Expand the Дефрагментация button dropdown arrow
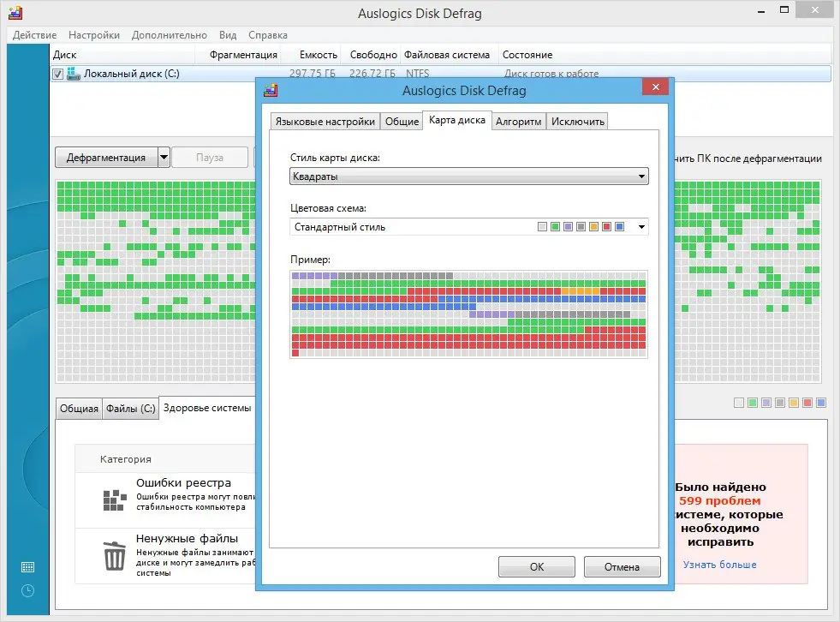This screenshot has width=840, height=622. tap(164, 158)
